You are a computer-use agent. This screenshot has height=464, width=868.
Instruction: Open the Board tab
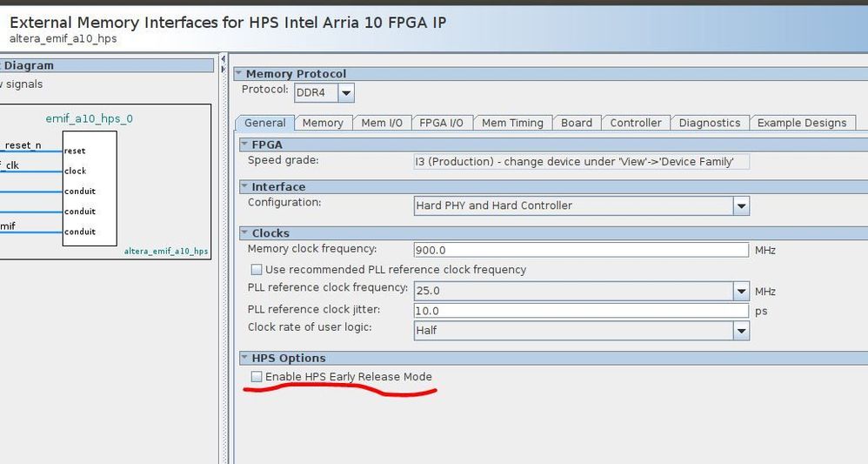click(577, 123)
